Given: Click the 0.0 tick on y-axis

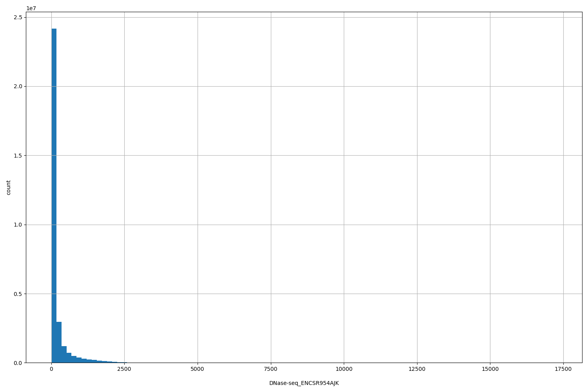Looking at the screenshot, I should (x=18, y=363).
